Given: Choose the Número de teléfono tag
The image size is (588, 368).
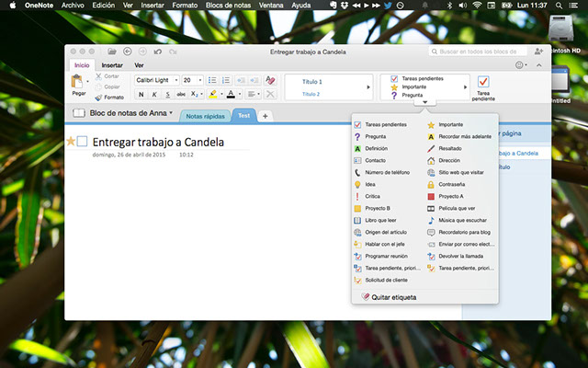Looking at the screenshot, I should [386, 172].
